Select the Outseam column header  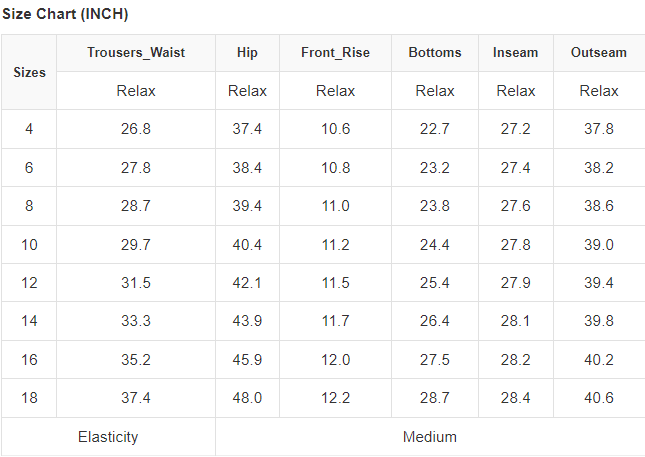tap(599, 53)
